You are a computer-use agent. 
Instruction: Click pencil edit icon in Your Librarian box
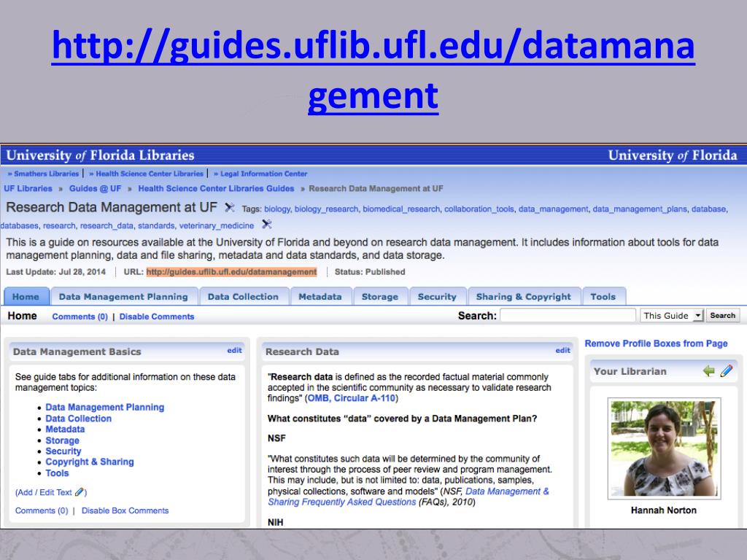click(x=727, y=371)
